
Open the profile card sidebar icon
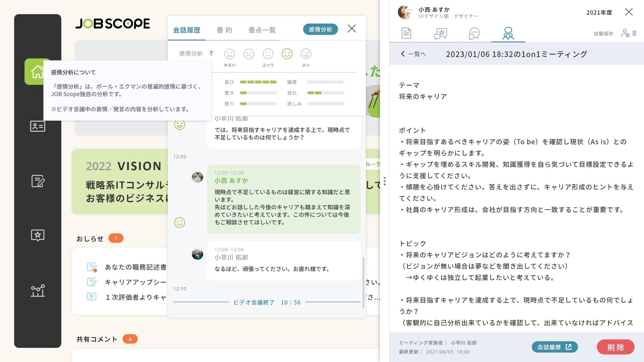pos(38,126)
